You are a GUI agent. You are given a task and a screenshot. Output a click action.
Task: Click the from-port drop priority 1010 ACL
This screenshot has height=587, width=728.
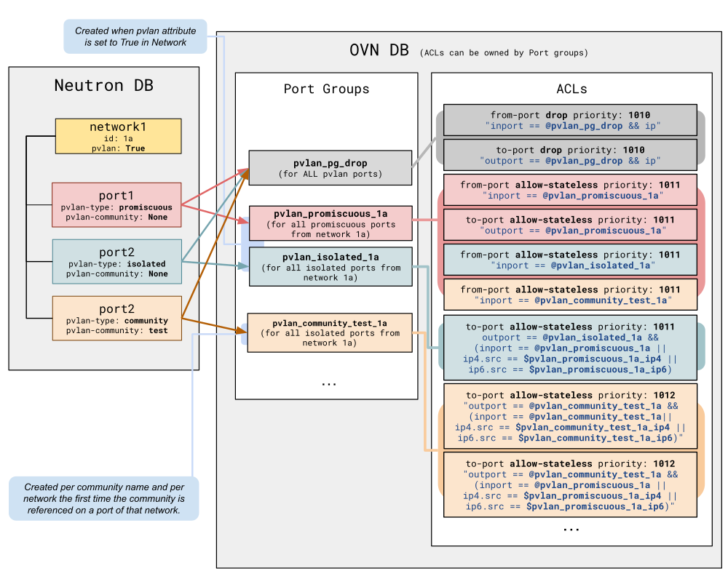pos(570,120)
